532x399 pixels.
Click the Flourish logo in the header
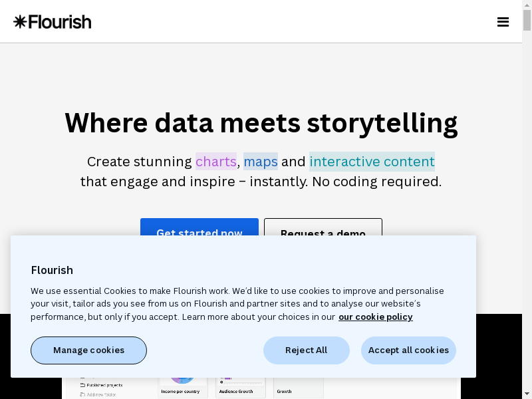click(53, 22)
